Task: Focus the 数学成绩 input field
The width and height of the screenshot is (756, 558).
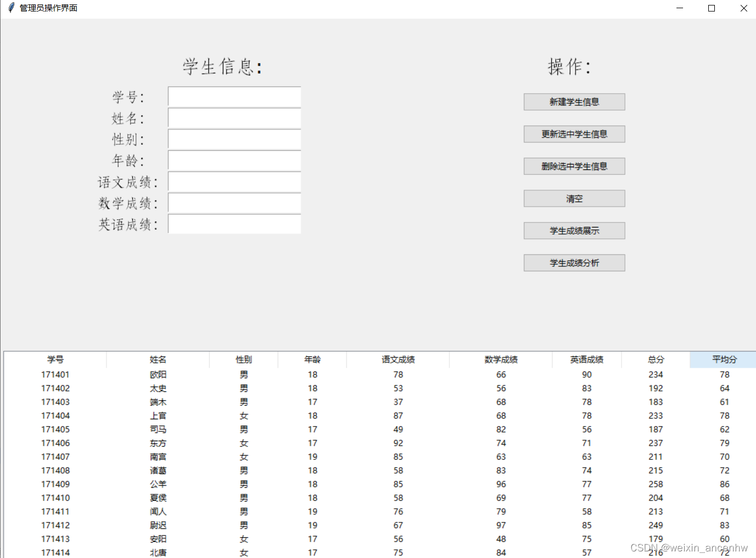Action: [234, 203]
